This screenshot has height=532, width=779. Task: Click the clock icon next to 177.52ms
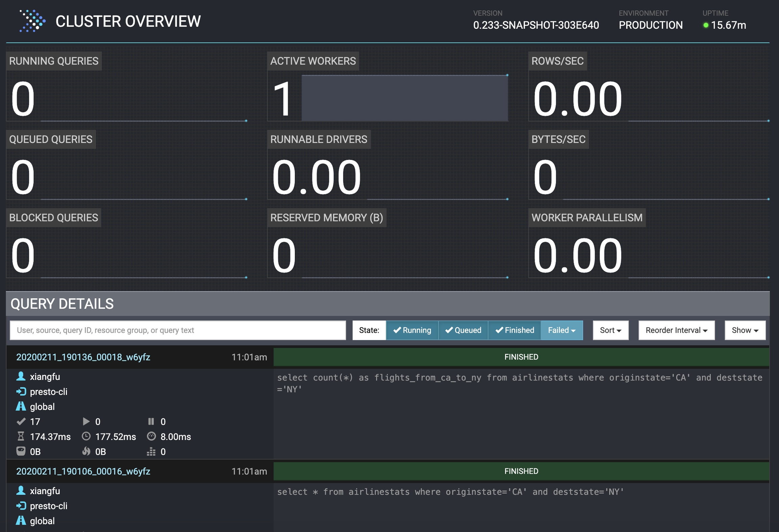coord(86,436)
